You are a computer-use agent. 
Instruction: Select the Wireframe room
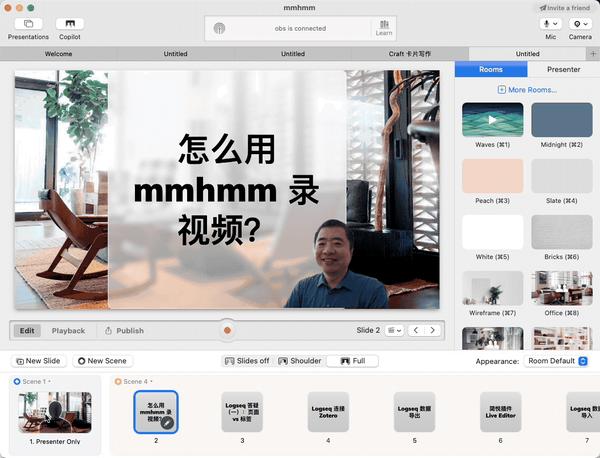(492, 288)
